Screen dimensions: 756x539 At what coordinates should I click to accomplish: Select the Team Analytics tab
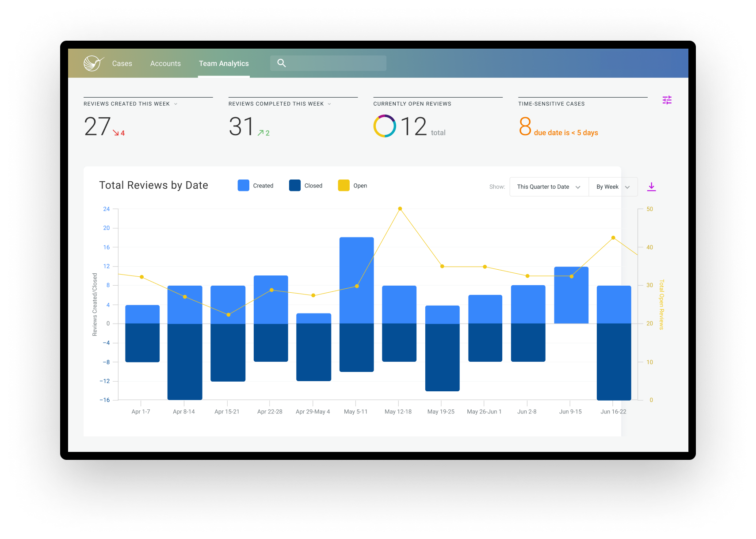coord(224,64)
